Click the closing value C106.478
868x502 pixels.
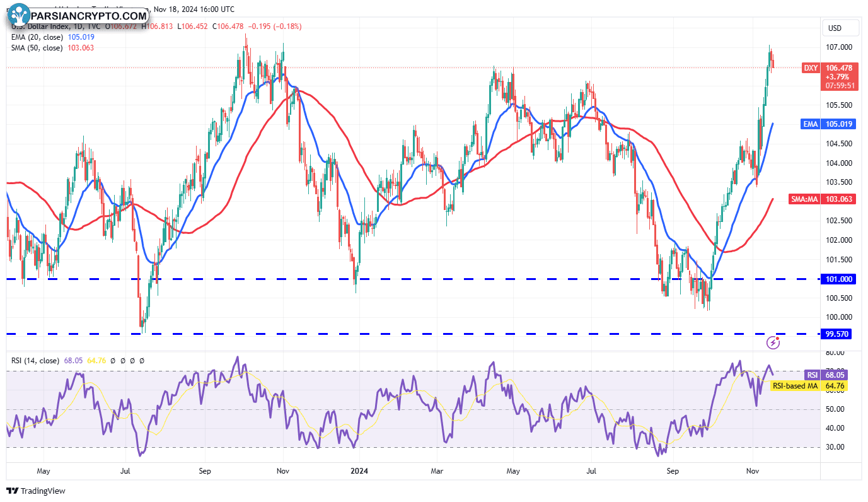pos(229,26)
